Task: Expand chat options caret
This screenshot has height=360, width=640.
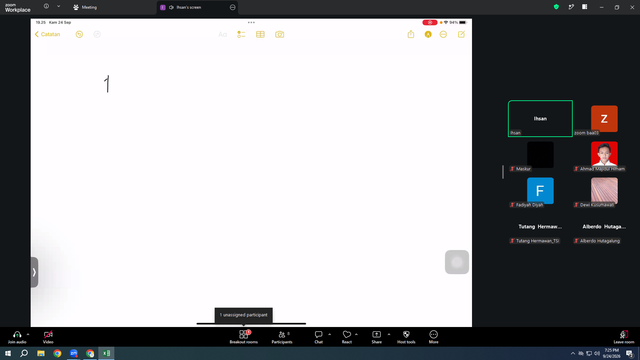Action: [329, 334]
